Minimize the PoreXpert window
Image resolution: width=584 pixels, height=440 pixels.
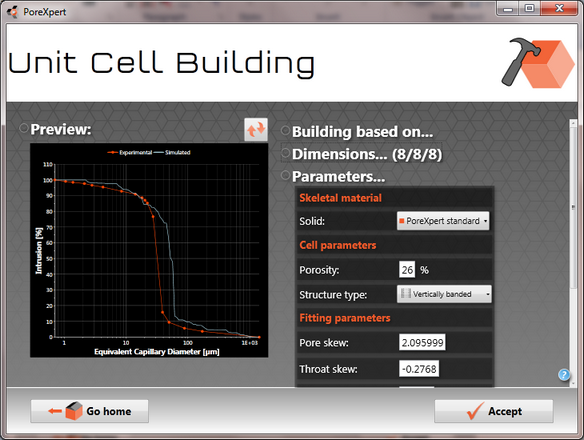pos(508,9)
